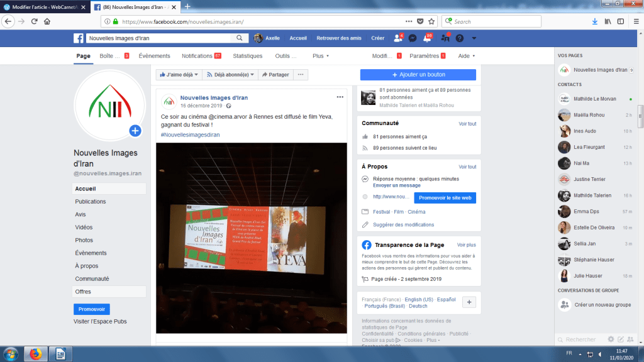
Task: Click the Firefox bookmark star icon
Action: [433, 21]
